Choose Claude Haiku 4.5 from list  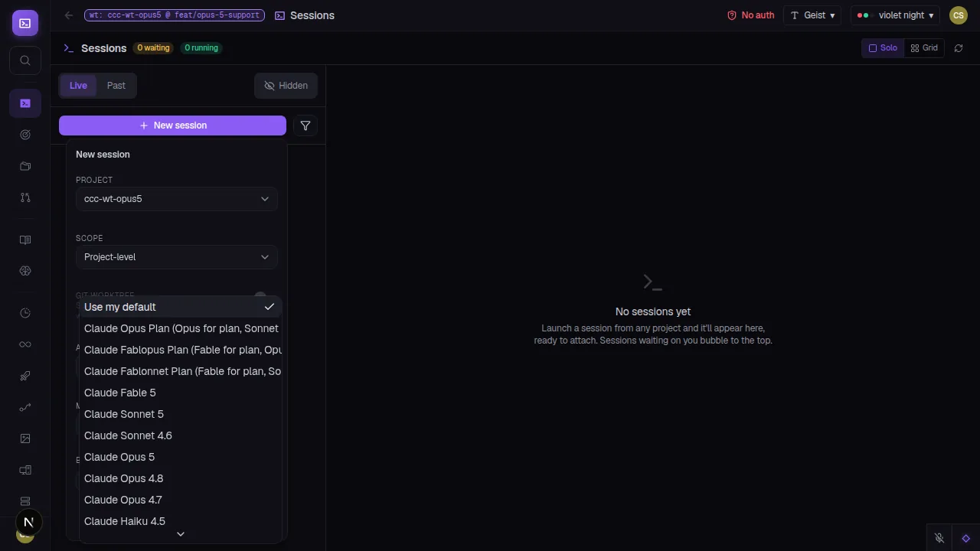click(x=181, y=521)
